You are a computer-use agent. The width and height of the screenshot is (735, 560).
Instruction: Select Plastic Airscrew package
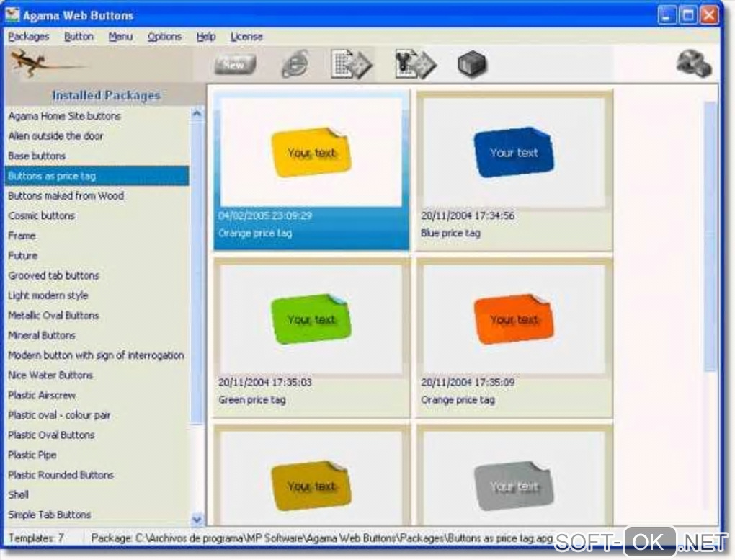(x=97, y=395)
